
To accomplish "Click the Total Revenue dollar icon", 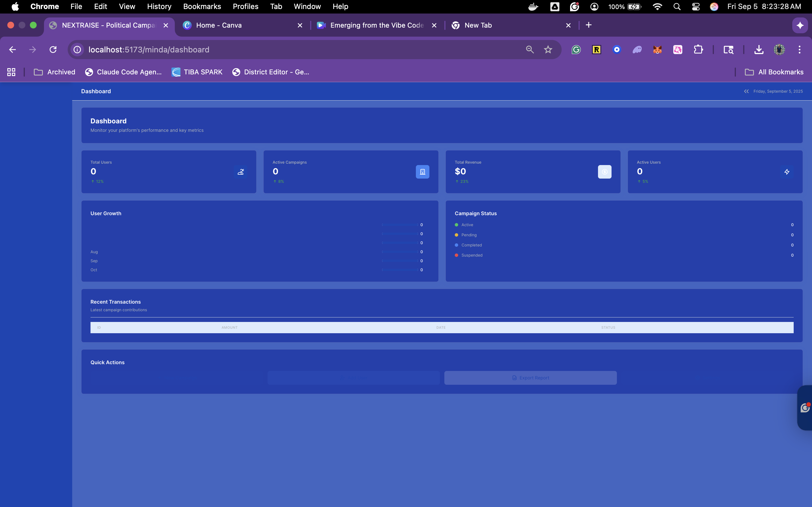I will tap(604, 172).
